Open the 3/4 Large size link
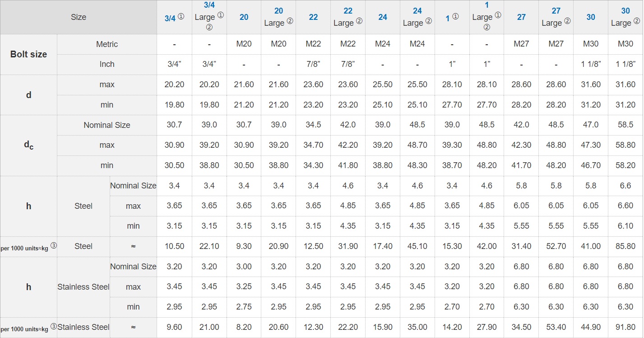This screenshot has height=338, width=644. click(209, 5)
